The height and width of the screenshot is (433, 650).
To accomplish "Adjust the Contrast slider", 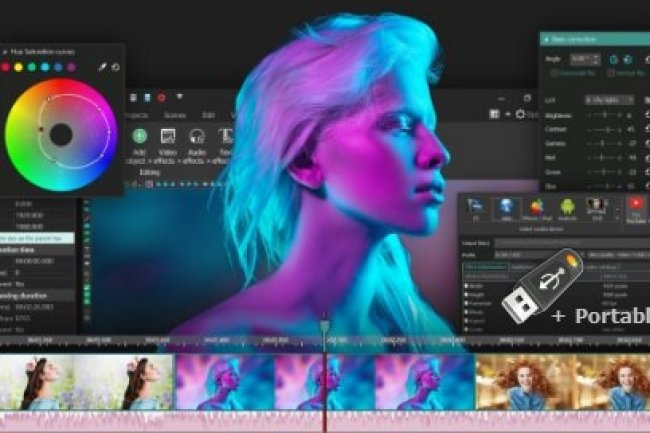I will pyautogui.click(x=605, y=130).
